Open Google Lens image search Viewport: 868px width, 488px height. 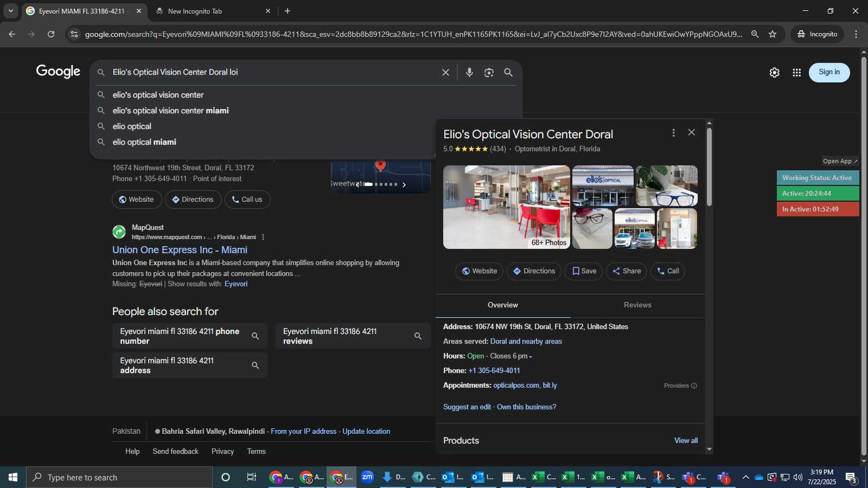click(x=489, y=72)
